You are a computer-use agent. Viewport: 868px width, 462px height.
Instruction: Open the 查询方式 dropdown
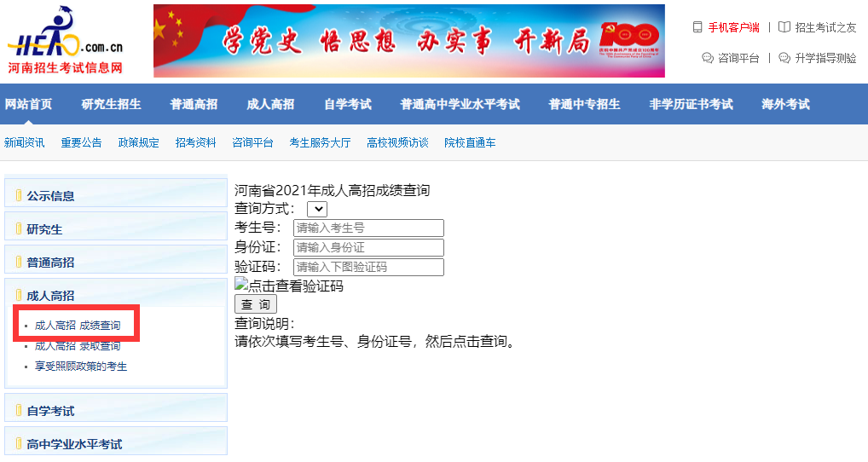coord(316,209)
